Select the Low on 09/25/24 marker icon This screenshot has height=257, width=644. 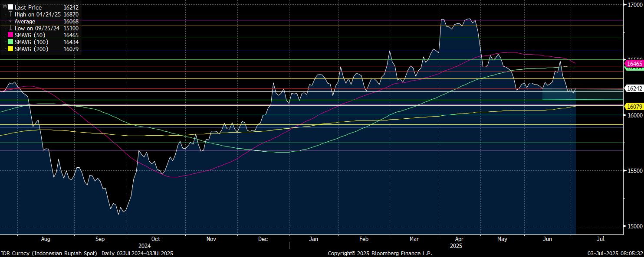tap(10, 28)
